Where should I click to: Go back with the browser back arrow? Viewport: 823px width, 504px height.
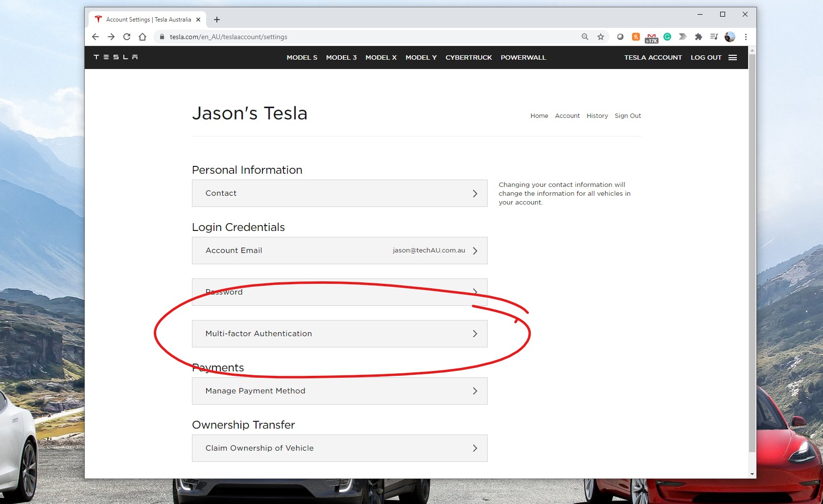click(95, 37)
